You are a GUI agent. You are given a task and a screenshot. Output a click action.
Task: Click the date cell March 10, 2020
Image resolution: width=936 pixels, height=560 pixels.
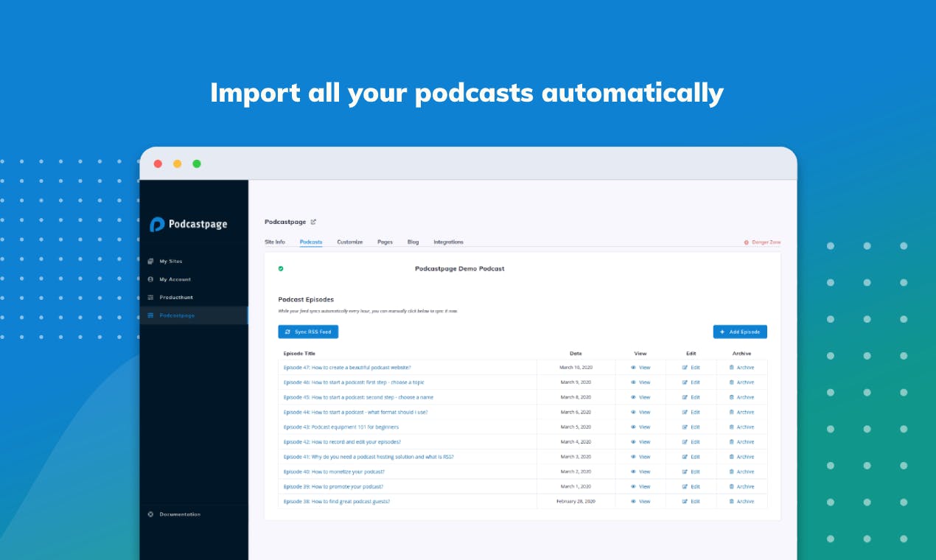[x=576, y=368]
